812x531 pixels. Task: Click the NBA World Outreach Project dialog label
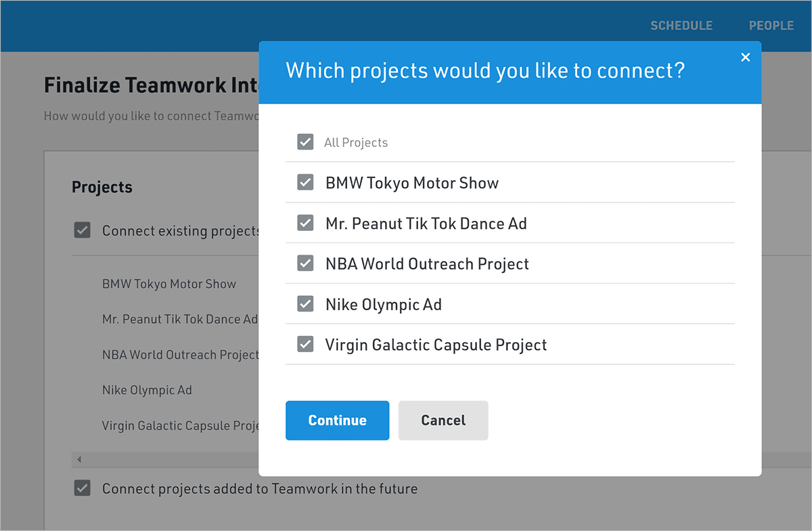click(x=427, y=264)
